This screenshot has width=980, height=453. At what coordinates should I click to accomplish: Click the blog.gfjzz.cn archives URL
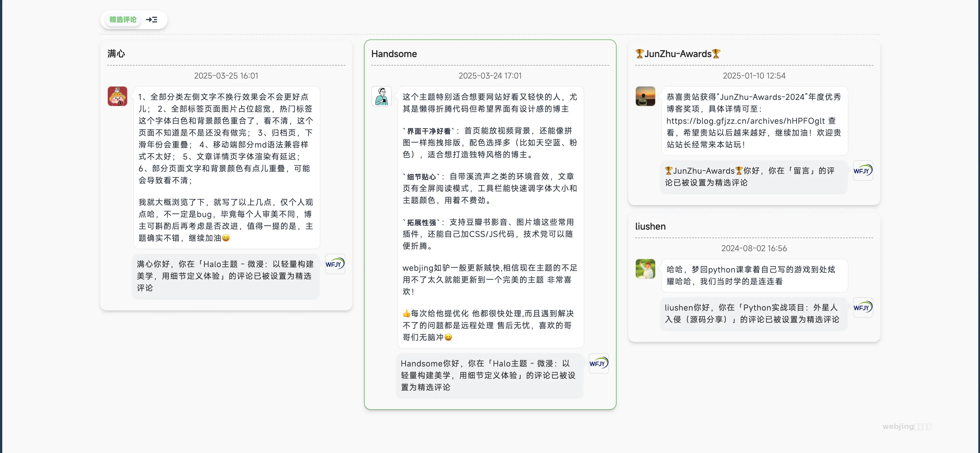(745, 121)
